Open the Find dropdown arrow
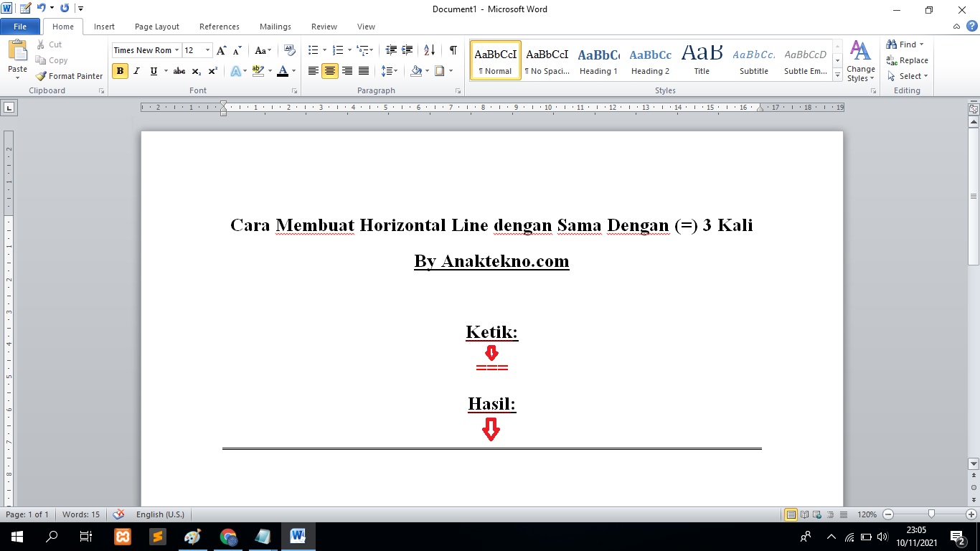Image resolution: width=980 pixels, height=551 pixels. [x=922, y=44]
